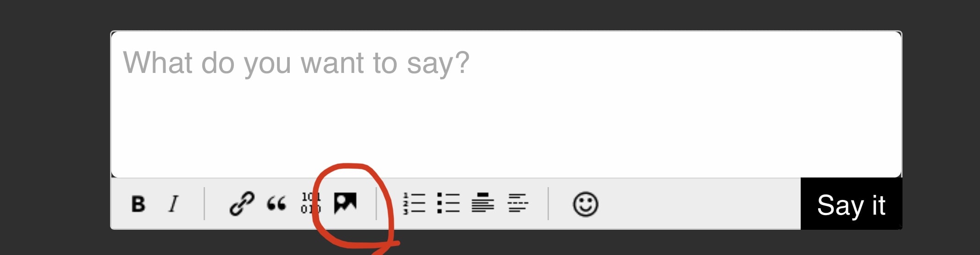980x255 pixels.
Task: Submit the message with Say it
Action: [851, 204]
